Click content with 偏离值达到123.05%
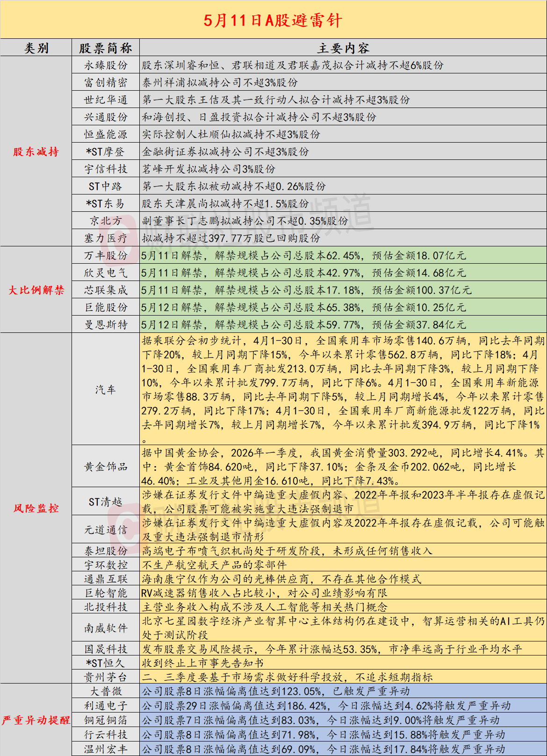 coord(276,691)
